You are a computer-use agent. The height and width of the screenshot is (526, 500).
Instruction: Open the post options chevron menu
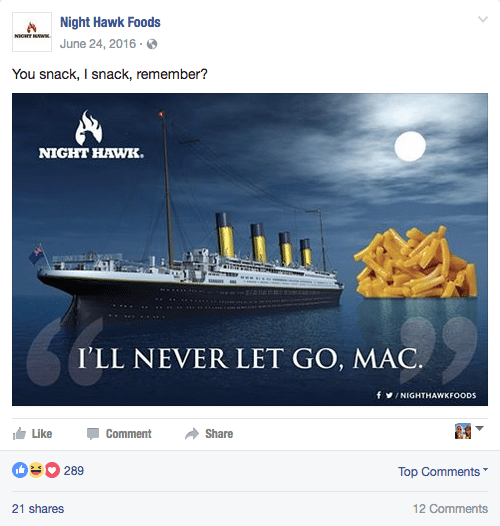click(483, 19)
